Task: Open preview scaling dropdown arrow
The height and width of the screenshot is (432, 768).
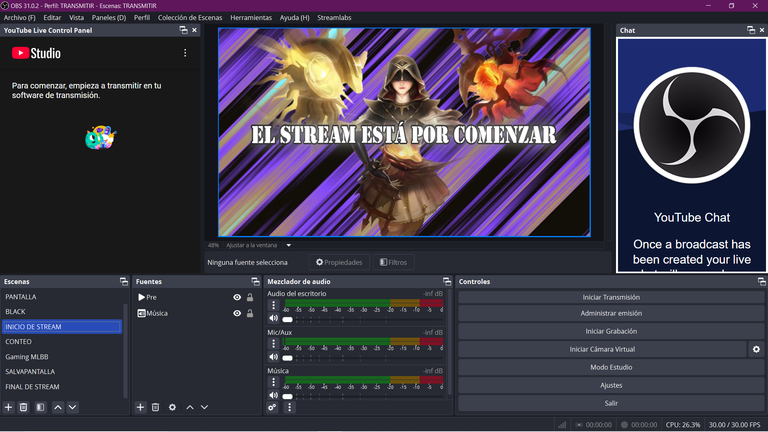Action: click(288, 245)
